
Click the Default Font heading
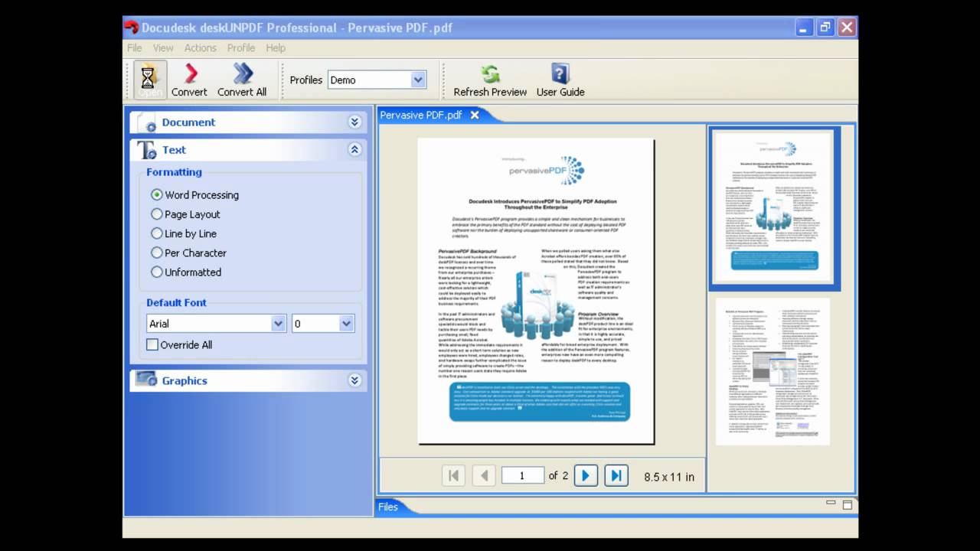pyautogui.click(x=177, y=302)
